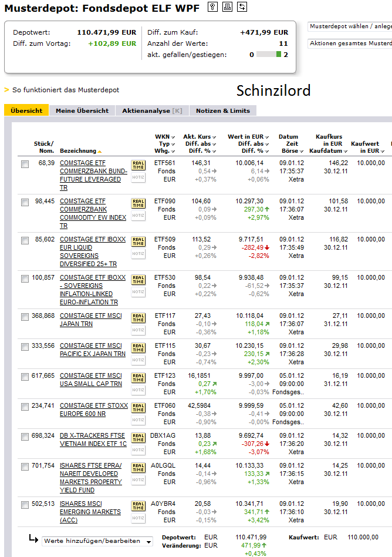Open 'Werte hinzufügen/bearbeiten' dropdown
The width and height of the screenshot is (392, 557).
coord(97,541)
